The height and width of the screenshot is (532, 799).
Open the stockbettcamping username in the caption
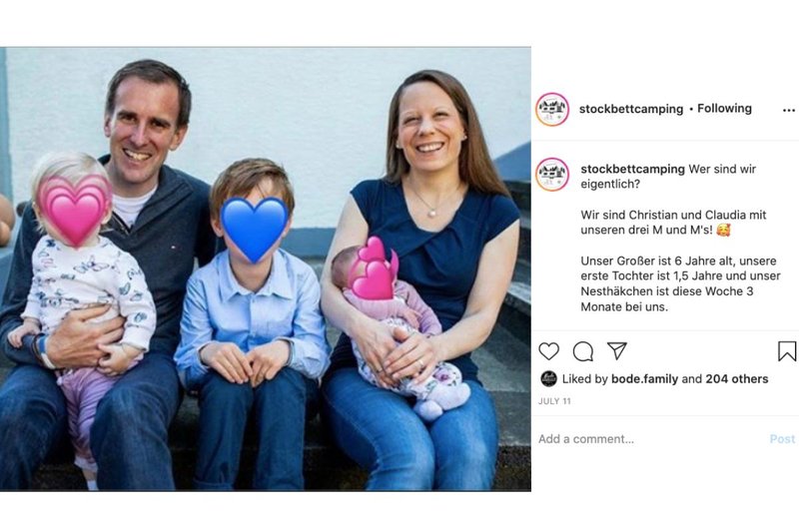[632, 169]
